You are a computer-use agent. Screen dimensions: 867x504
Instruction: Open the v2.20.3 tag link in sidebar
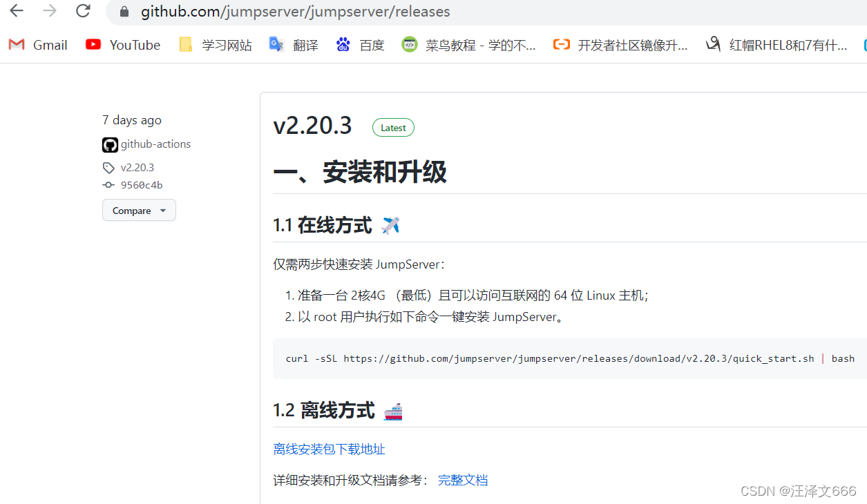pyautogui.click(x=137, y=168)
